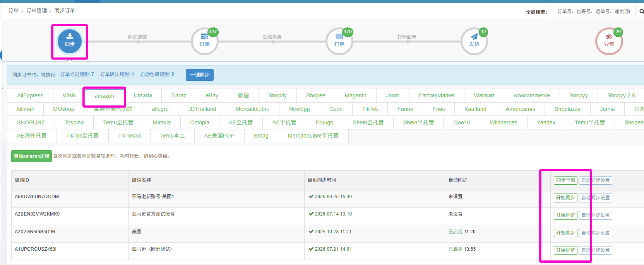Select the Joom platform tab

click(392, 95)
